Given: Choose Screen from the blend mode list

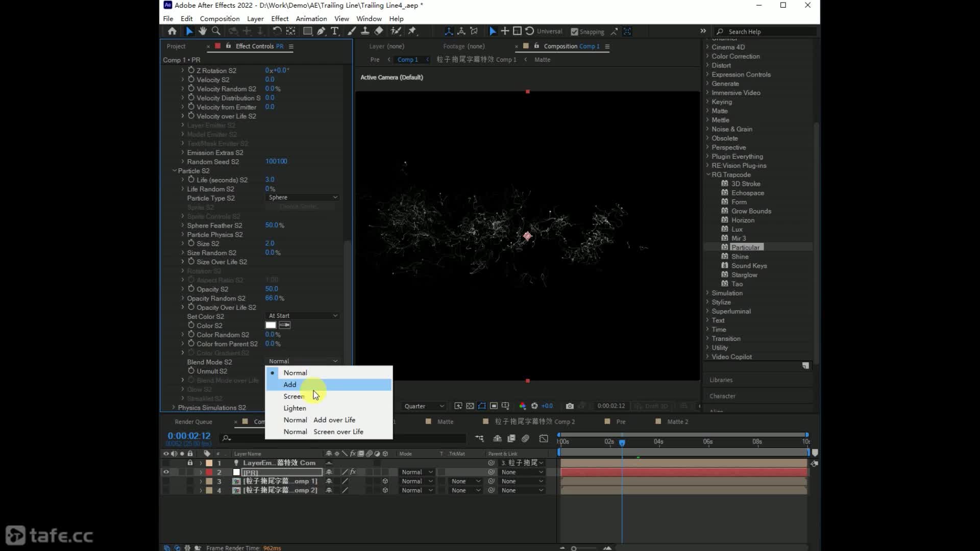Looking at the screenshot, I should click(329, 396).
